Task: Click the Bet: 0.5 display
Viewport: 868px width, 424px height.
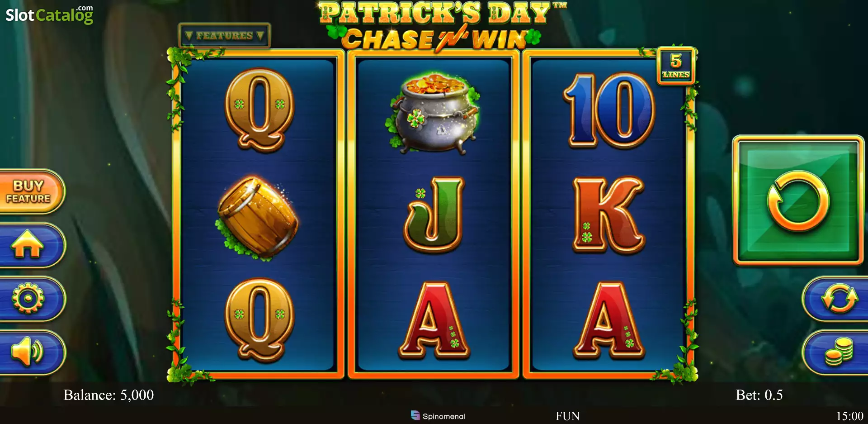Action: click(x=759, y=395)
